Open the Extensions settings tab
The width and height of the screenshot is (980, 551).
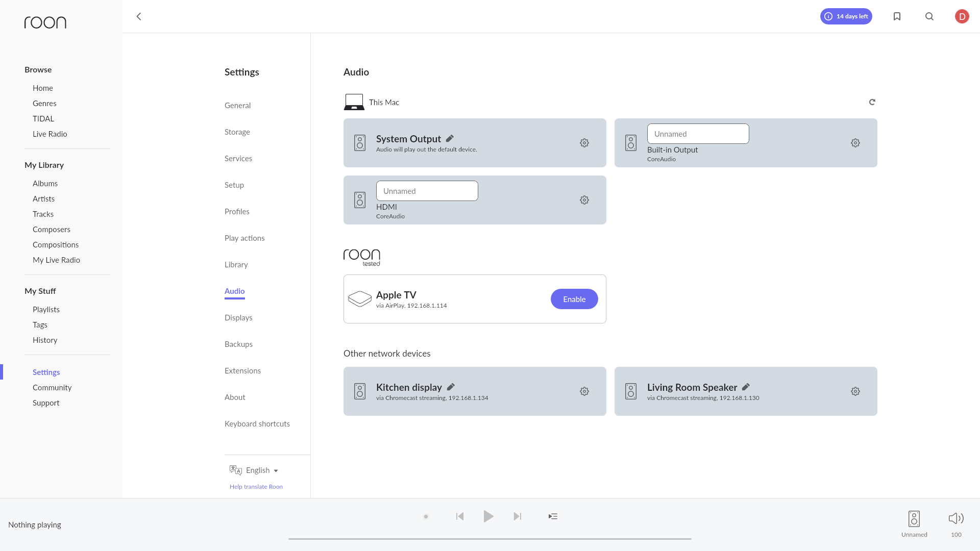(x=242, y=371)
